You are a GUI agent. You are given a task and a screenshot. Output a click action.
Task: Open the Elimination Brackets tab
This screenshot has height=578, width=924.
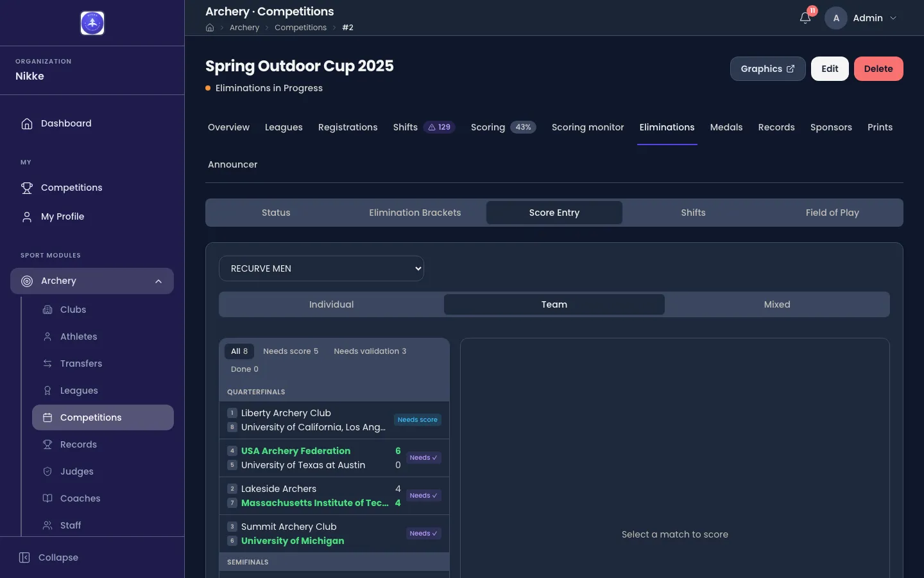[415, 213]
